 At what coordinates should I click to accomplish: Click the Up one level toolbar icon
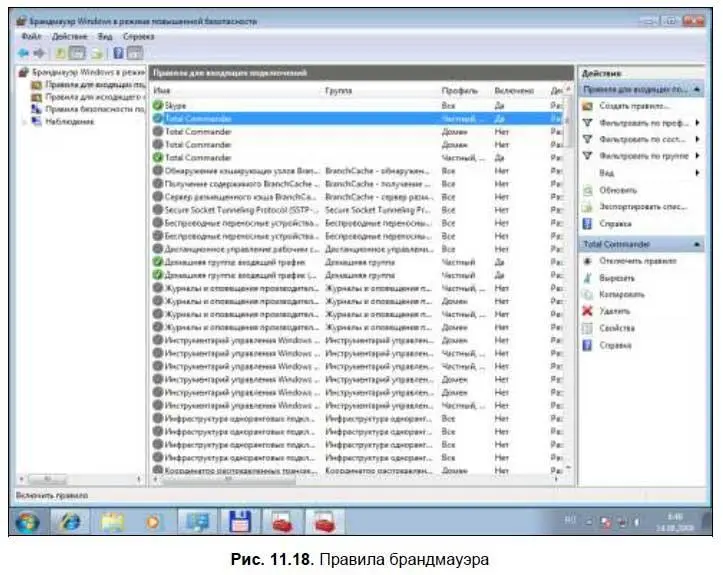tap(60, 53)
